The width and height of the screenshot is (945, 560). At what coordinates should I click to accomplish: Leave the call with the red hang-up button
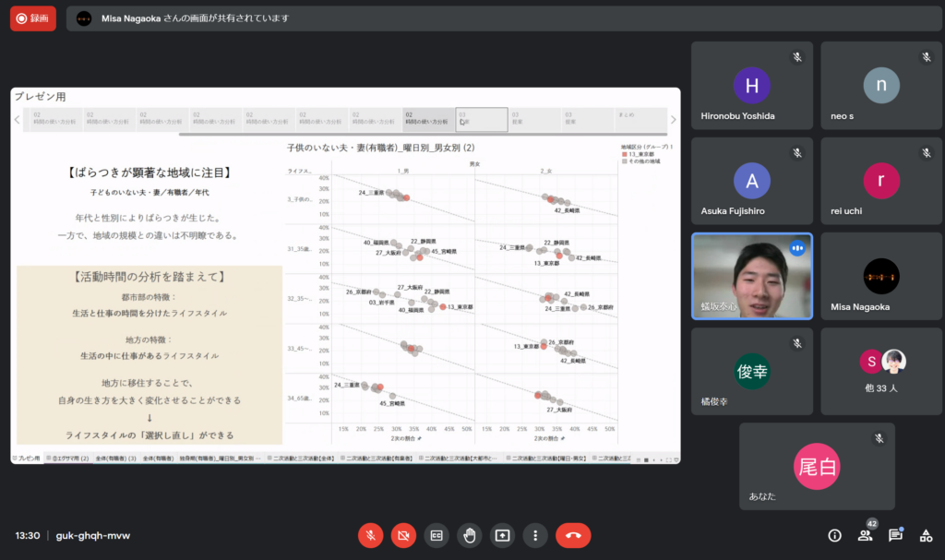coord(572,535)
